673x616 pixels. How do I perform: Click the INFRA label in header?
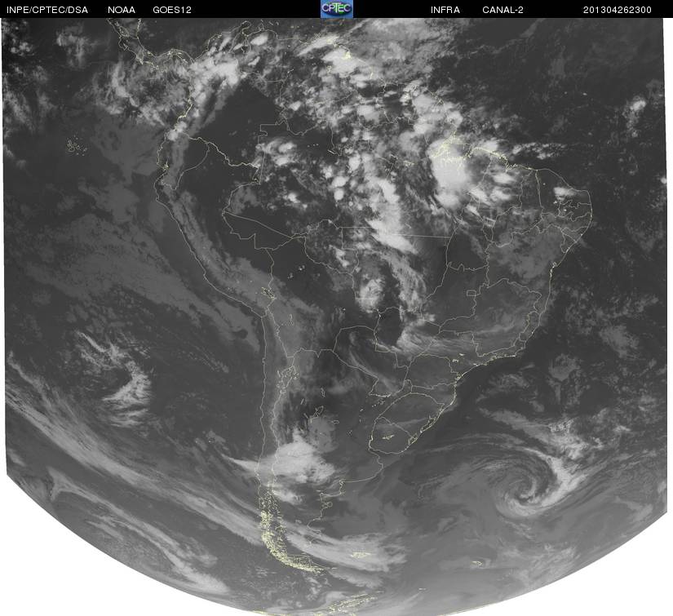[x=445, y=10]
